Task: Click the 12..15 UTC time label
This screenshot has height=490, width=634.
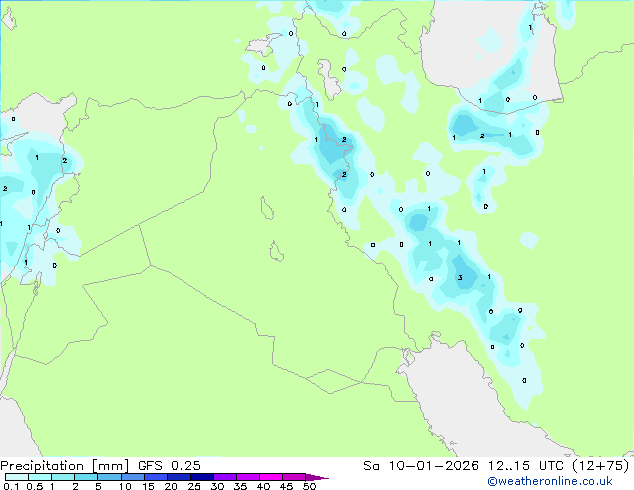Action: click(526, 466)
